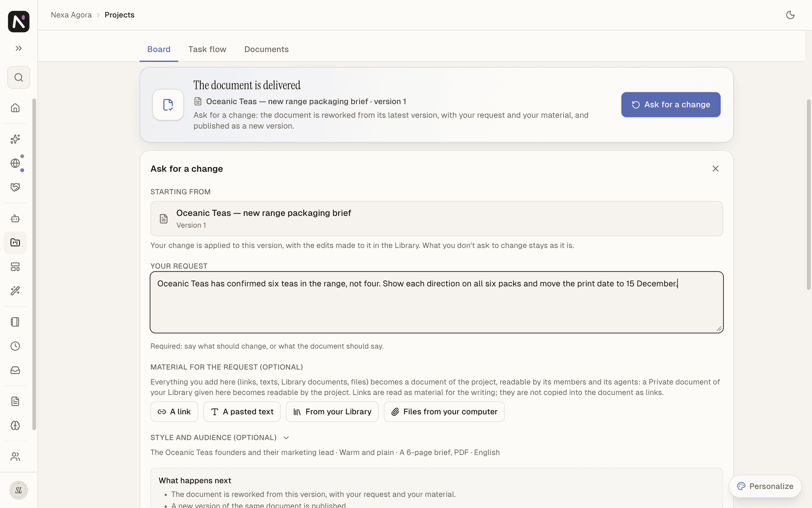Open the Personalize button
This screenshot has height=508, width=812.
(765, 486)
